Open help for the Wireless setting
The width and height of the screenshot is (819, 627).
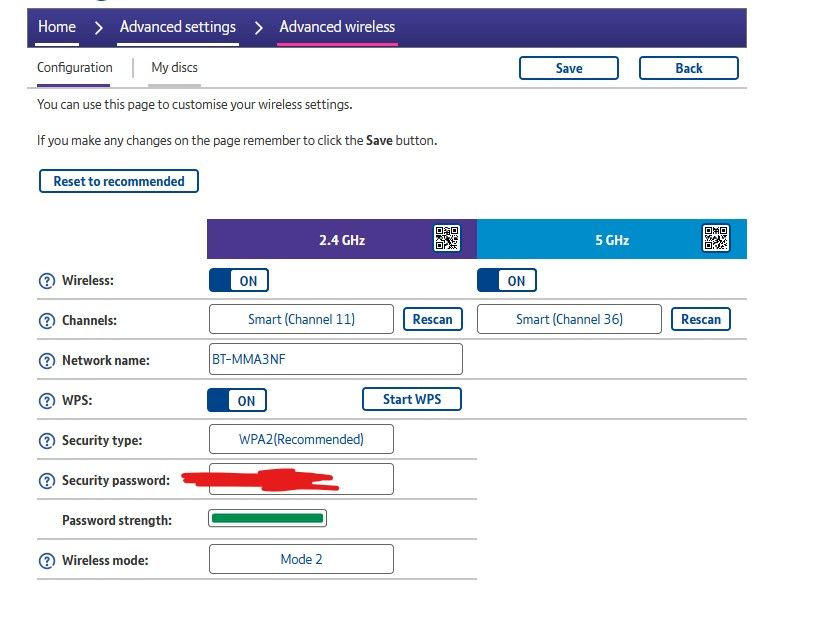click(x=47, y=281)
